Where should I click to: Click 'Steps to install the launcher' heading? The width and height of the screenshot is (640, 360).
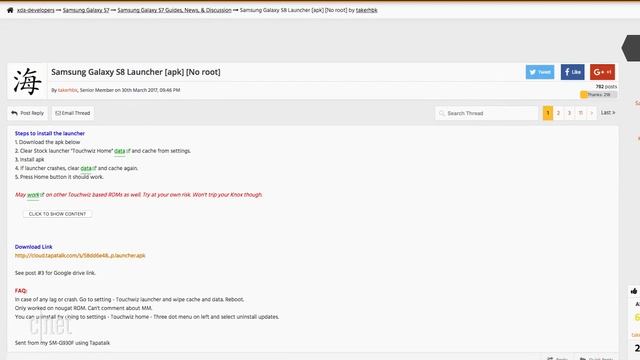(x=50, y=133)
